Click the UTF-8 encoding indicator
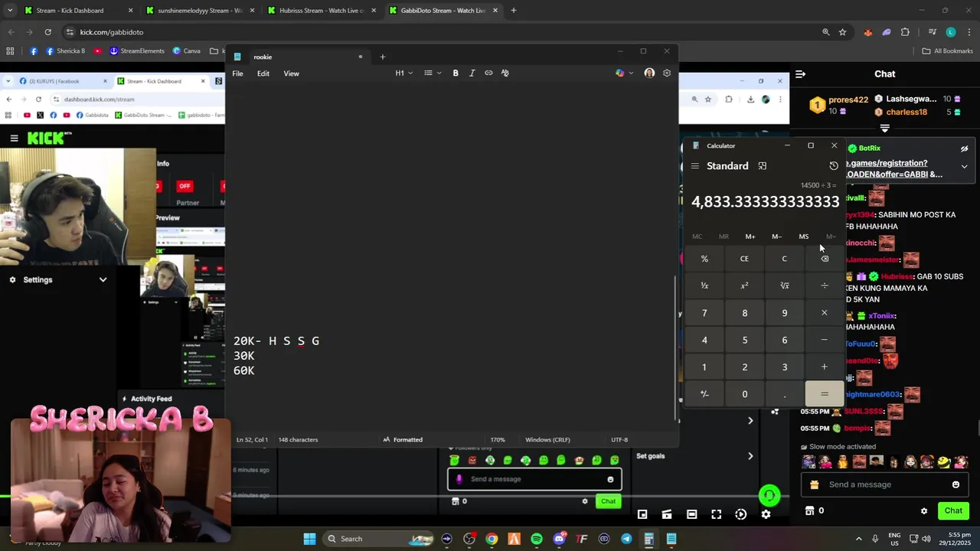The width and height of the screenshot is (980, 551). point(619,440)
